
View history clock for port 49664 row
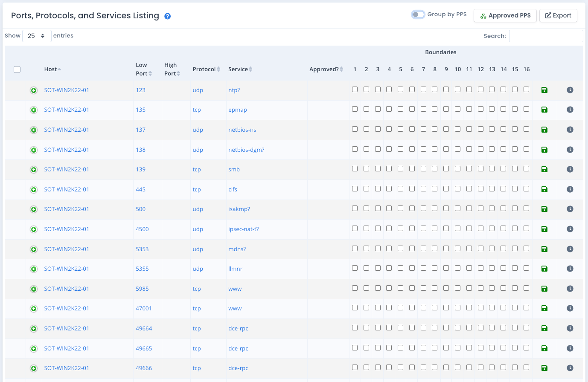[570, 328]
